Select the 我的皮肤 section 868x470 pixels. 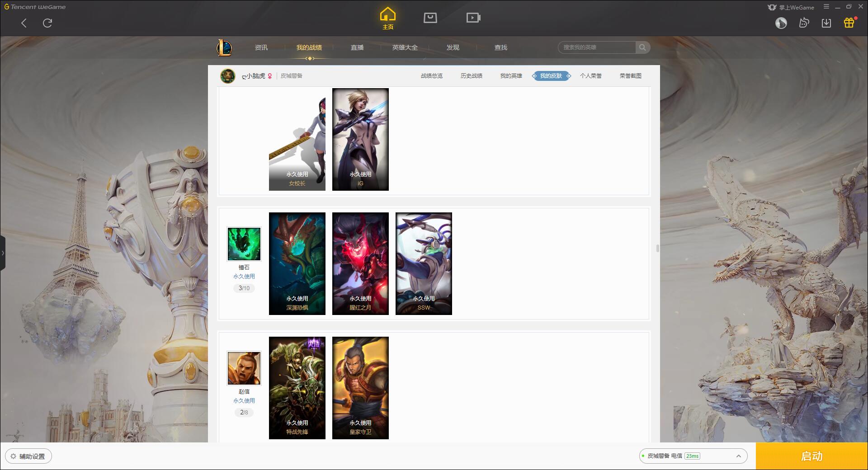[x=551, y=76]
